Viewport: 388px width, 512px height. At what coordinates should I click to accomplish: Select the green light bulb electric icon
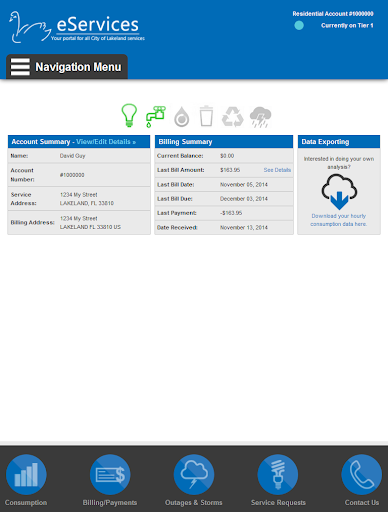(x=129, y=115)
